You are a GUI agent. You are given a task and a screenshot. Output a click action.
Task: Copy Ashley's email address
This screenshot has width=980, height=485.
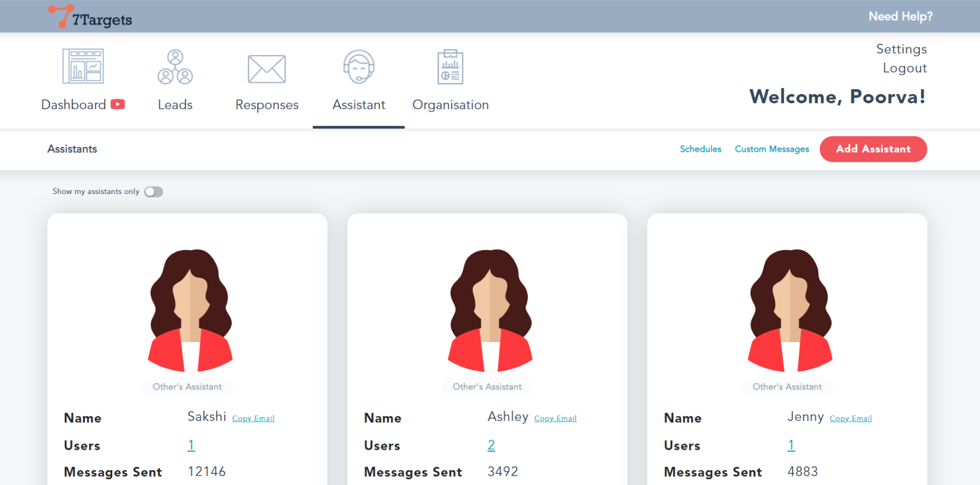pyautogui.click(x=555, y=419)
